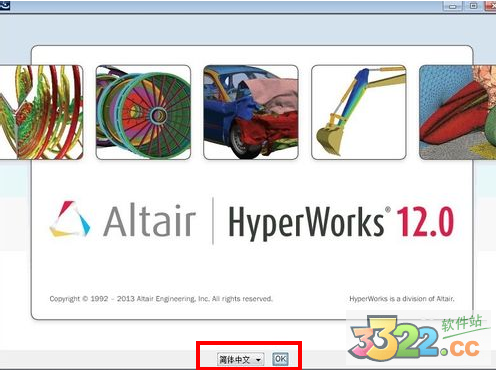The height and width of the screenshot is (370, 496).
Task: Minimize the installer window
Action: coord(453,6)
